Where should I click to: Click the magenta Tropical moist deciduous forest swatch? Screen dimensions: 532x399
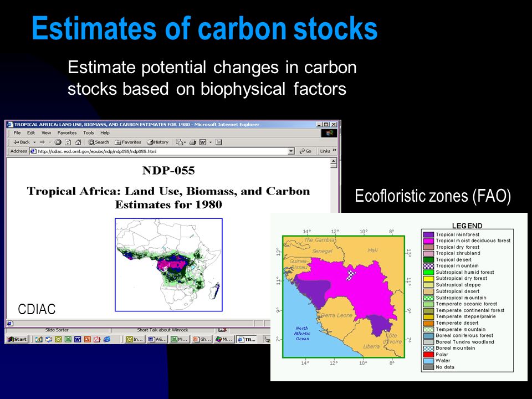(428, 241)
